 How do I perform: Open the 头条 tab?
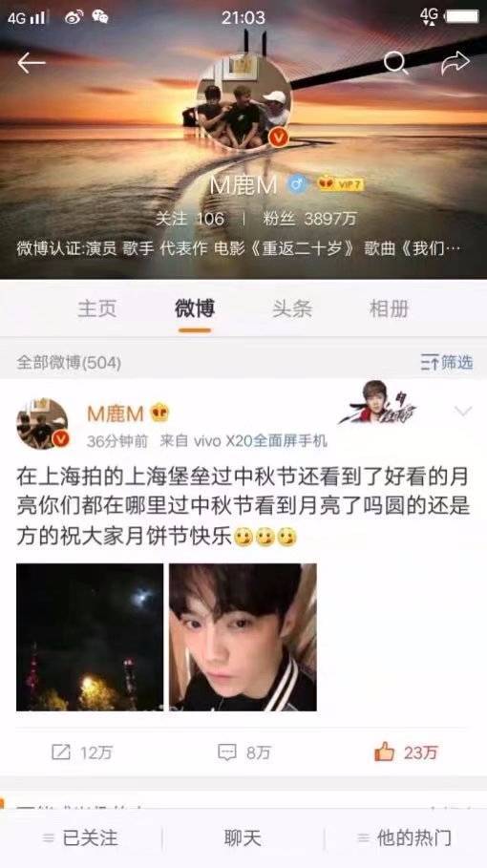coord(292,308)
